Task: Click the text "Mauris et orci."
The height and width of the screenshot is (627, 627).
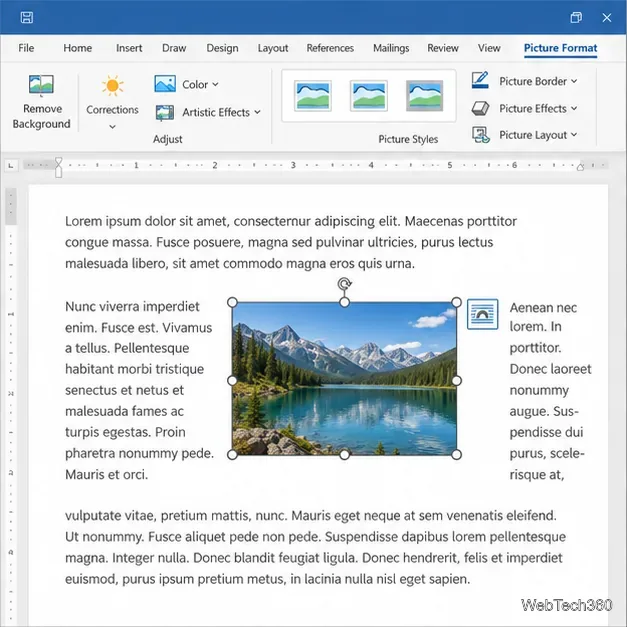Action: tap(106, 475)
